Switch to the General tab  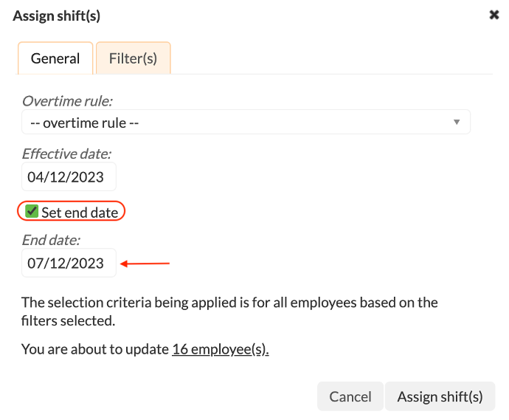click(55, 58)
